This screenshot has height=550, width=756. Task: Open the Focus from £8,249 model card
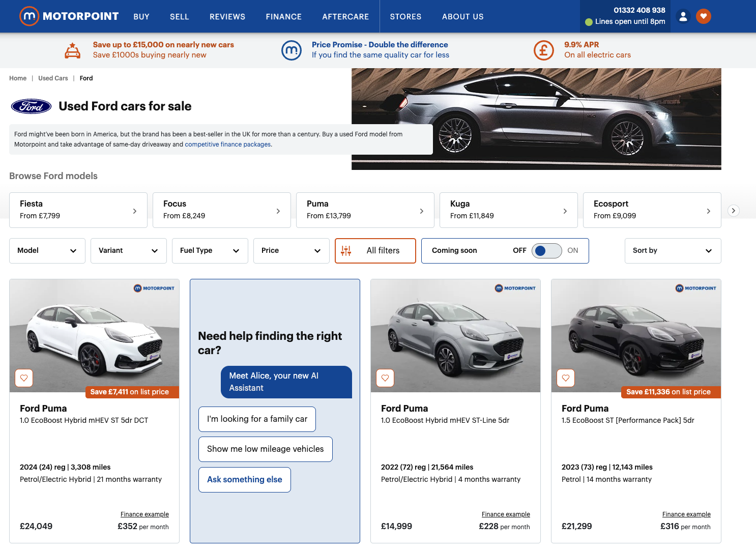pyautogui.click(x=222, y=210)
